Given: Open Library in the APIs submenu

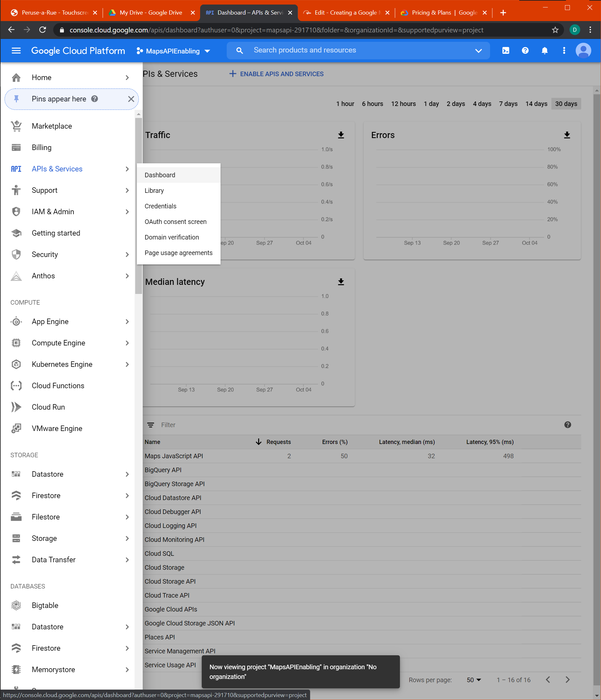Looking at the screenshot, I should pyautogui.click(x=154, y=191).
